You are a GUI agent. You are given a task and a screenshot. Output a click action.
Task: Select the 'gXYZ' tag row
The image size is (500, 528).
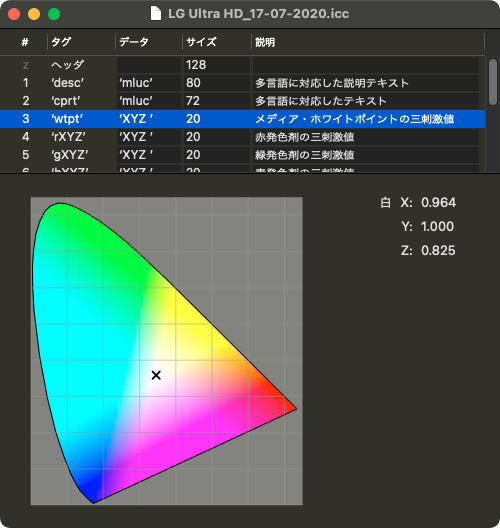[x=242, y=155]
